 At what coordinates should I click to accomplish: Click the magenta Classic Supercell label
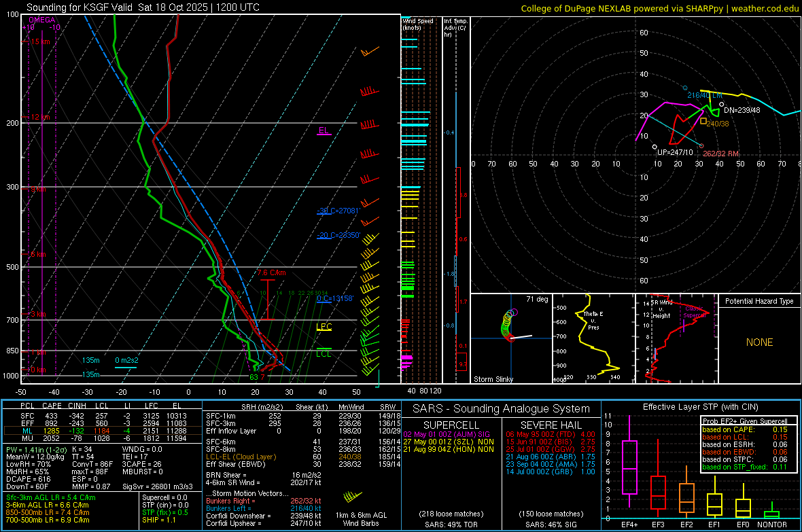(x=695, y=312)
